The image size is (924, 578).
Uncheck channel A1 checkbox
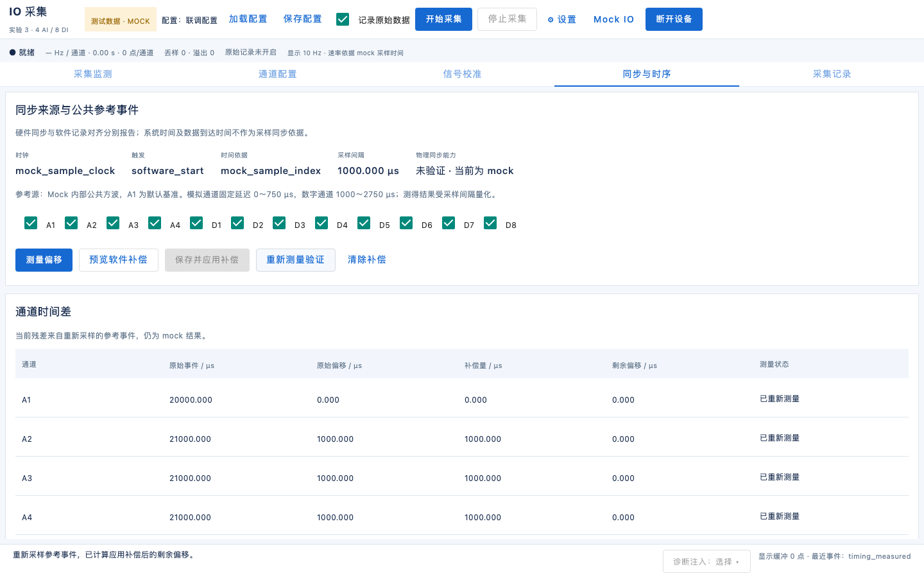click(x=31, y=223)
